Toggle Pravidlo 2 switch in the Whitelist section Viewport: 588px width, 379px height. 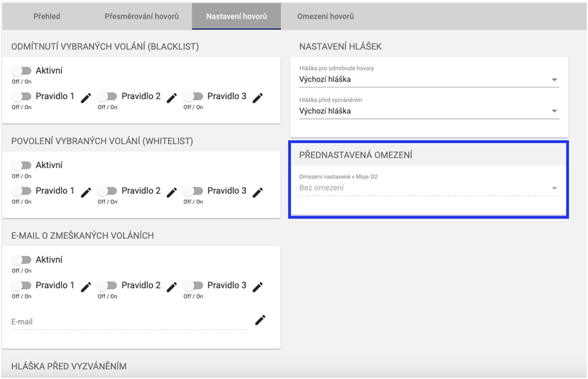[x=108, y=191]
